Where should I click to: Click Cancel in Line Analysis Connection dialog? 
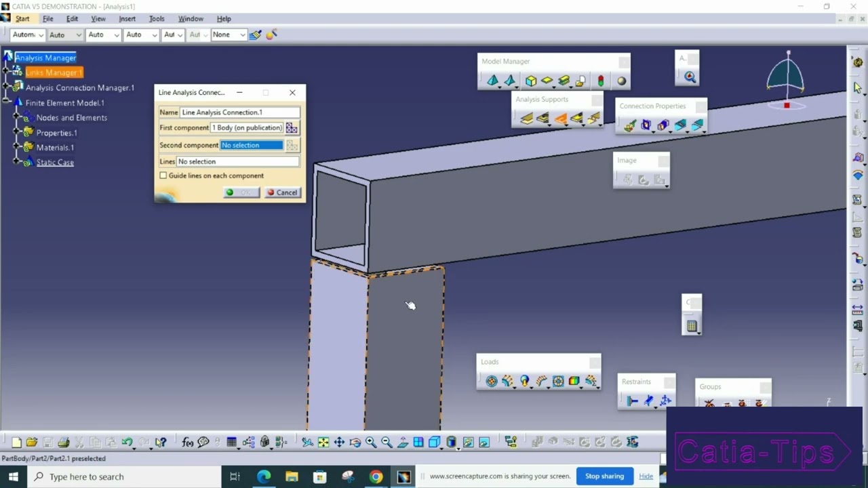click(x=281, y=192)
